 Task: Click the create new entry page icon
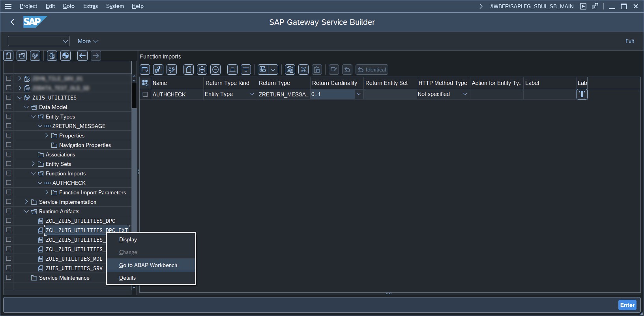click(189, 70)
